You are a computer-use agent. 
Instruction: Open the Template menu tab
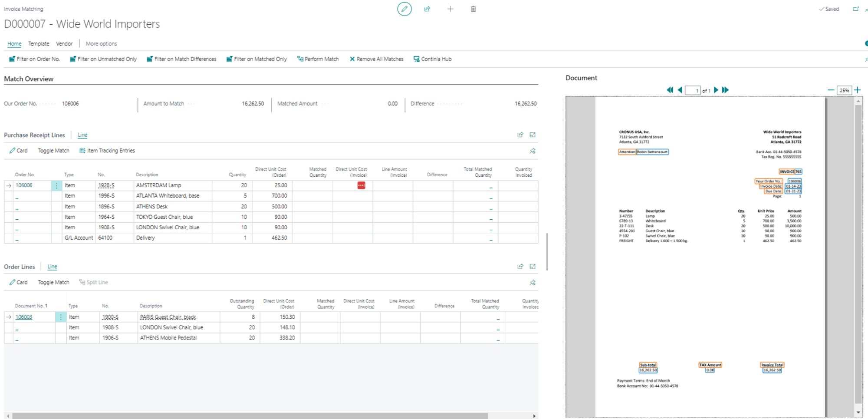[39, 43]
